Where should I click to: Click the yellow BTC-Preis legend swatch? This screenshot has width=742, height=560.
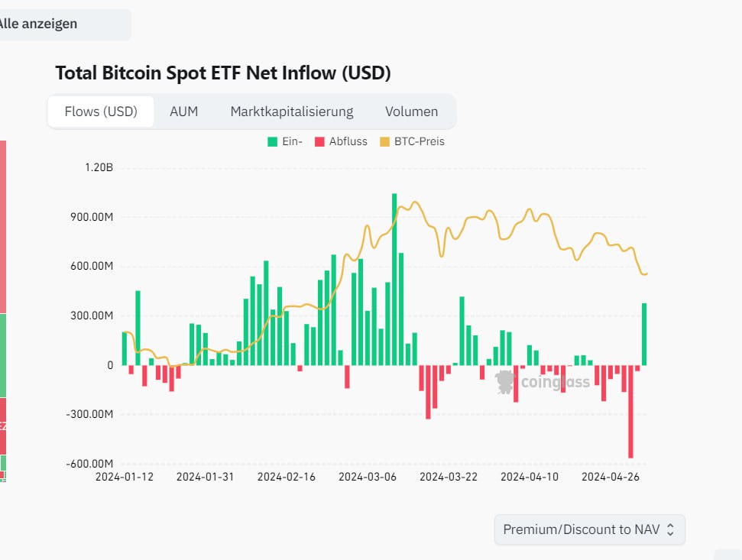click(x=385, y=141)
